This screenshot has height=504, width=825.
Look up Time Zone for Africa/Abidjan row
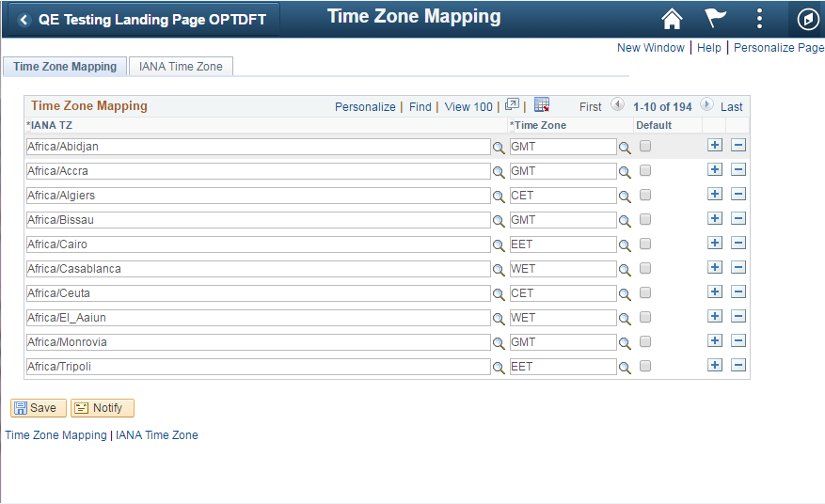coord(625,148)
